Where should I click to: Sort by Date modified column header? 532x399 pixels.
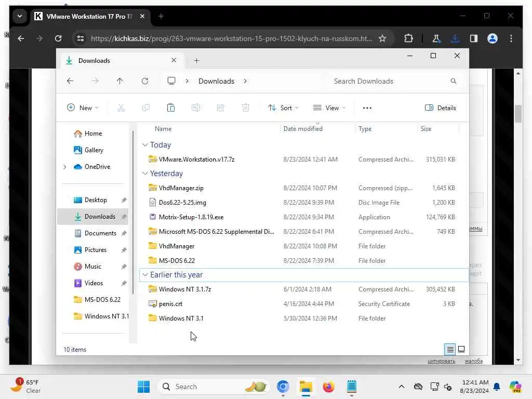[x=317, y=129]
